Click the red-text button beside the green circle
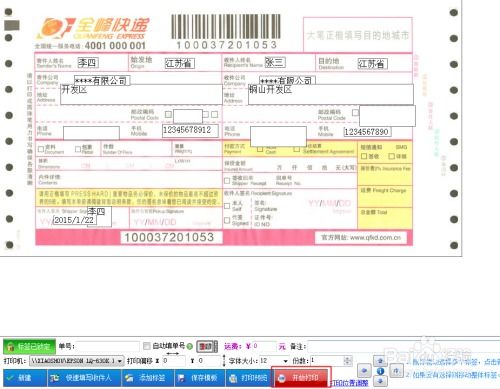Viewport: 500px width, 389px height. click(207, 347)
